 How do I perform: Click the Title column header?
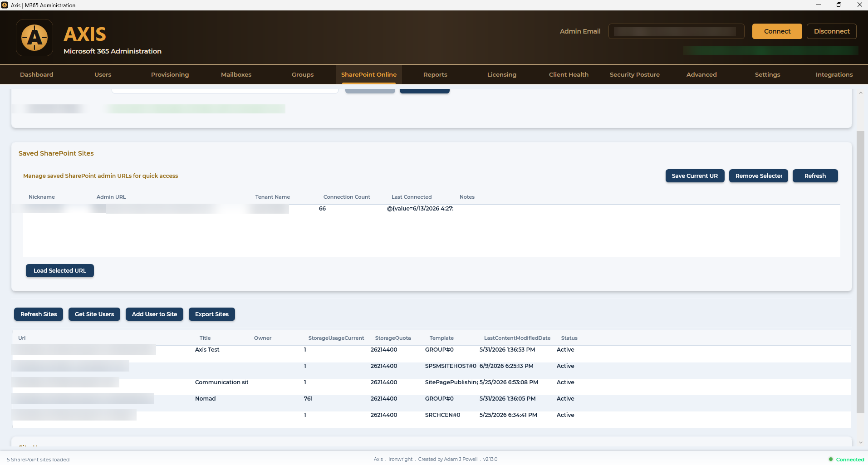click(205, 338)
